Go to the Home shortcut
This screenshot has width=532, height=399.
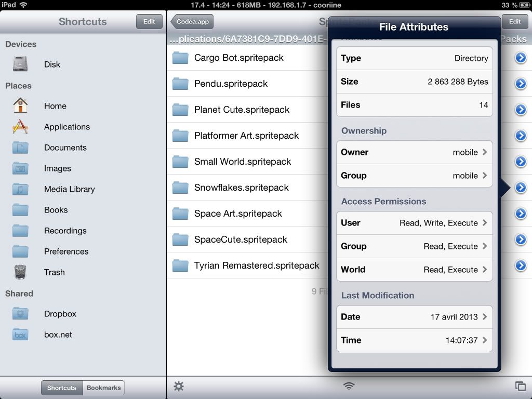83,106
